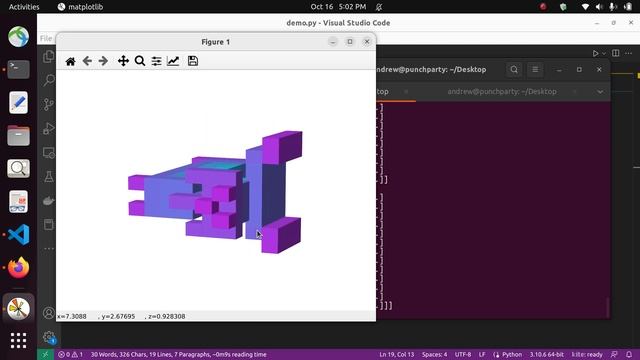Go forward to the next figure view
Viewport: 640px width, 360px height.
103,61
